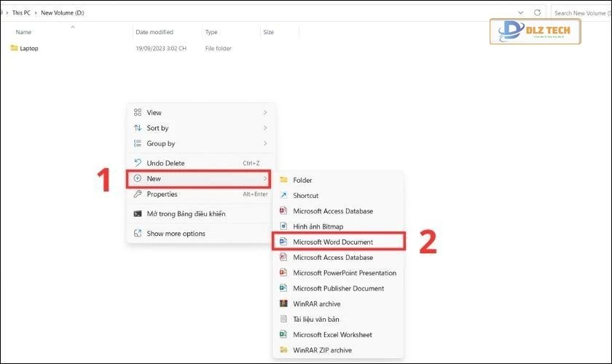Click the refresh icon beside the address bar

coord(538,13)
